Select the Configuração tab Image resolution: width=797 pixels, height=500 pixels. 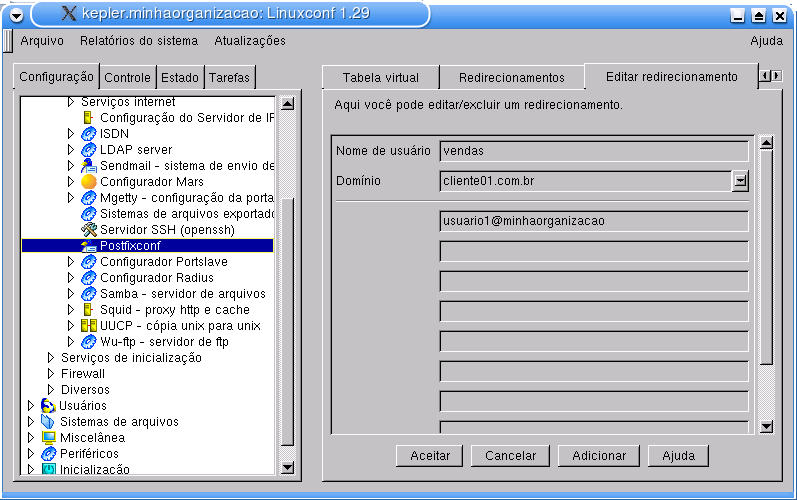(56, 77)
